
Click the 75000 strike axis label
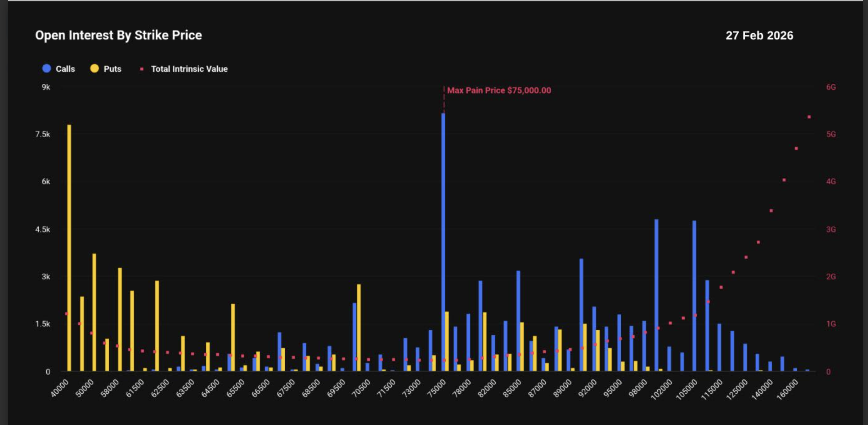pos(437,388)
